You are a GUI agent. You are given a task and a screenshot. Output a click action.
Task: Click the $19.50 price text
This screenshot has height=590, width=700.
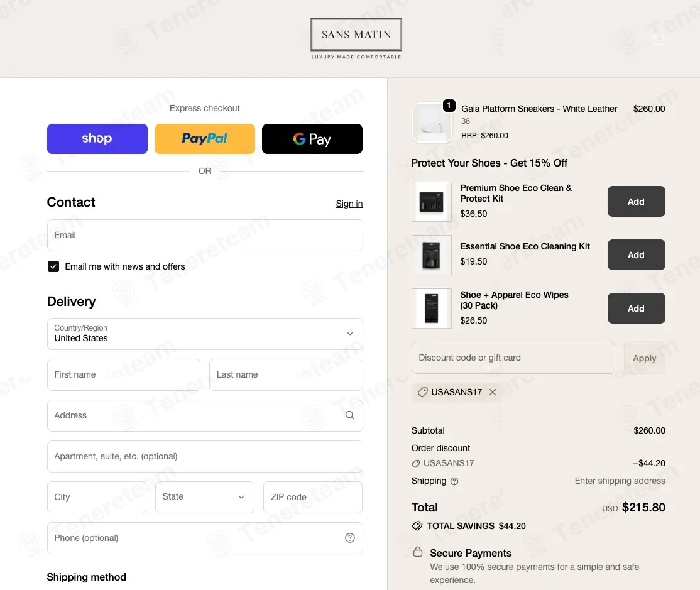(x=474, y=261)
